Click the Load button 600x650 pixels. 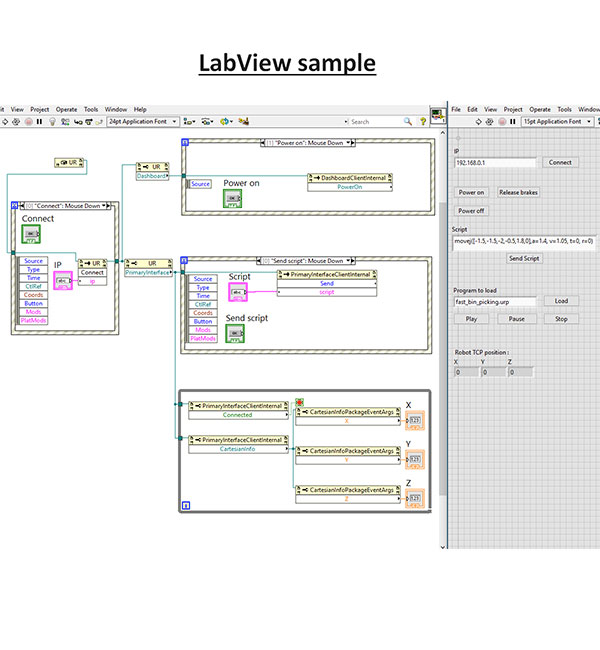pyautogui.click(x=561, y=301)
